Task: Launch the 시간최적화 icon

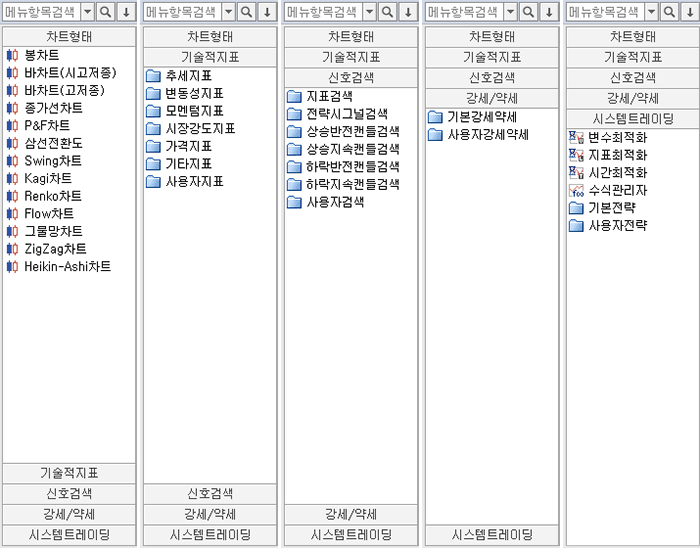Action: coord(576,173)
